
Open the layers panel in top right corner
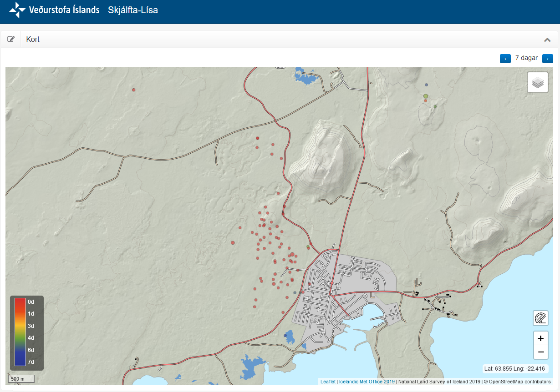click(538, 82)
